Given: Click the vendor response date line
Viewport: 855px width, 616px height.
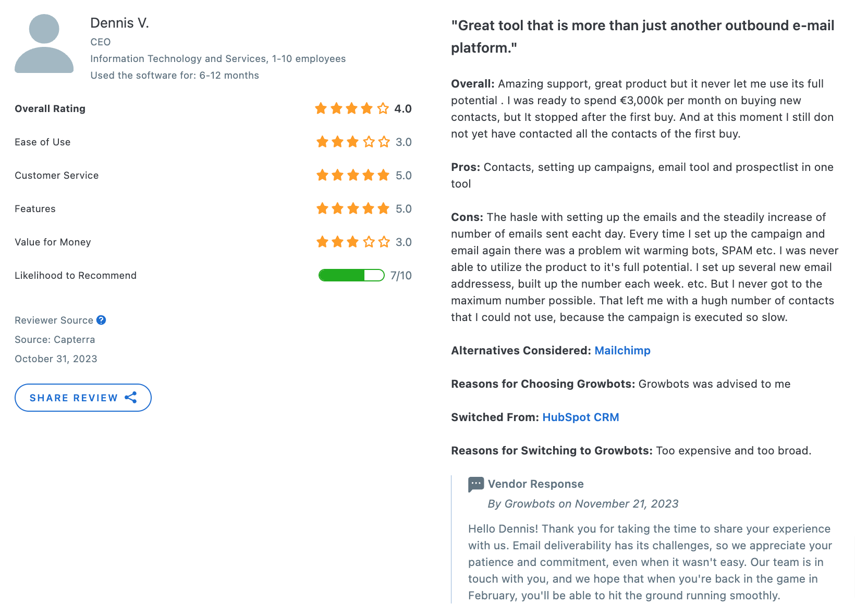Looking at the screenshot, I should [x=583, y=504].
